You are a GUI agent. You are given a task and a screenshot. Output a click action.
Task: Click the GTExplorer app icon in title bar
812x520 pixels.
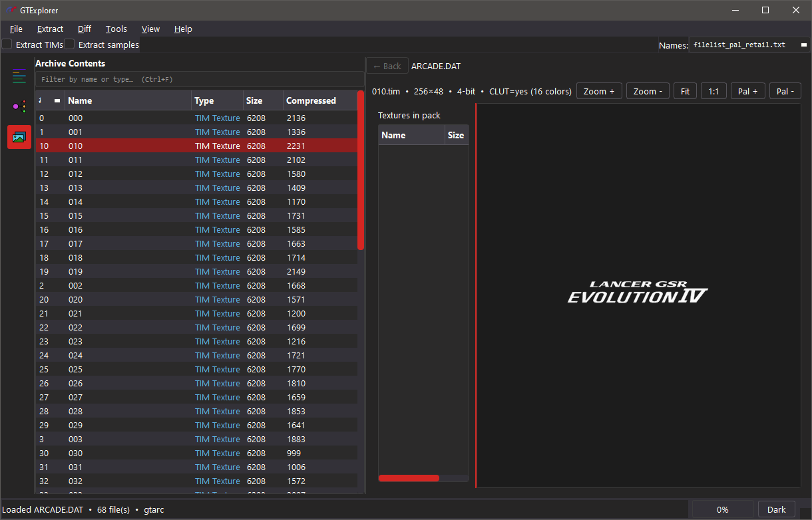[x=11, y=10]
